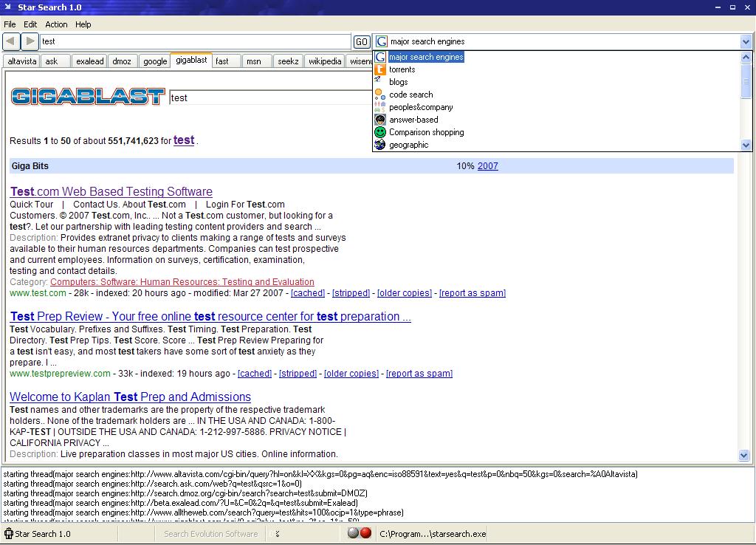The image size is (756, 545).
Task: Switch to the wikipedia tab
Action: pyautogui.click(x=326, y=61)
